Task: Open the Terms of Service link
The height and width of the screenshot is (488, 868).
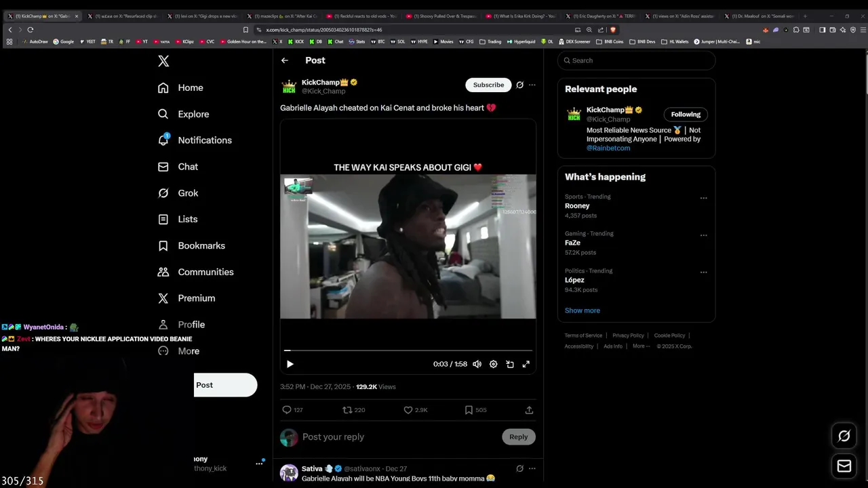Action: pos(583,335)
